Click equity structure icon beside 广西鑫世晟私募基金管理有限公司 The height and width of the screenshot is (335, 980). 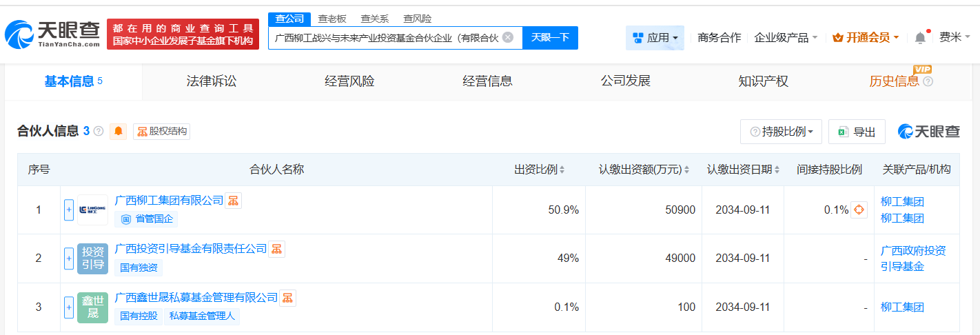point(287,298)
